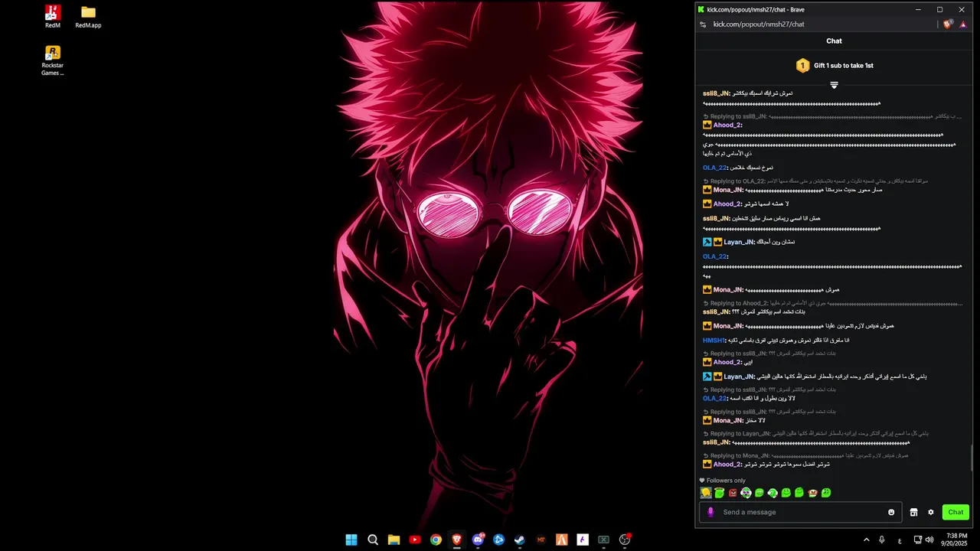Open the emoji picker in message box
Image resolution: width=980 pixels, height=551 pixels.
tap(891, 512)
